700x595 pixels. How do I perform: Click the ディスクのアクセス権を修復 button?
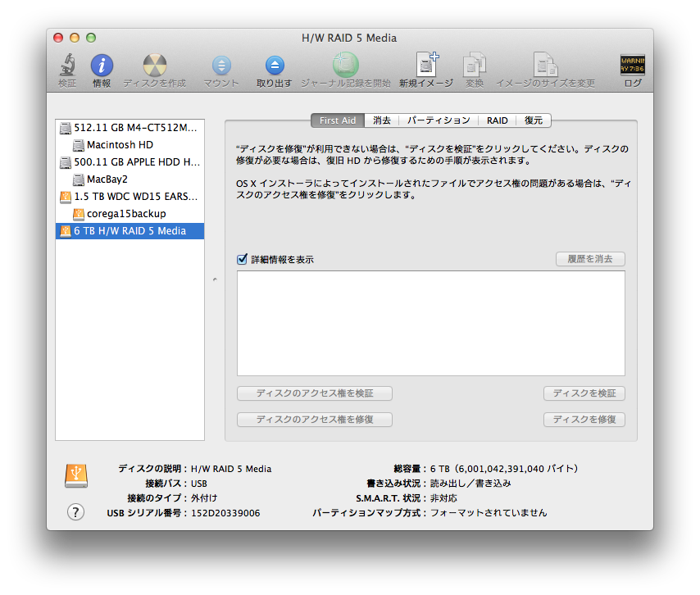[x=315, y=420]
